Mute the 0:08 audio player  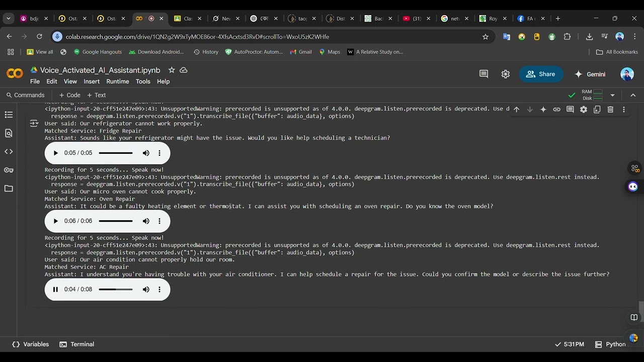146,289
